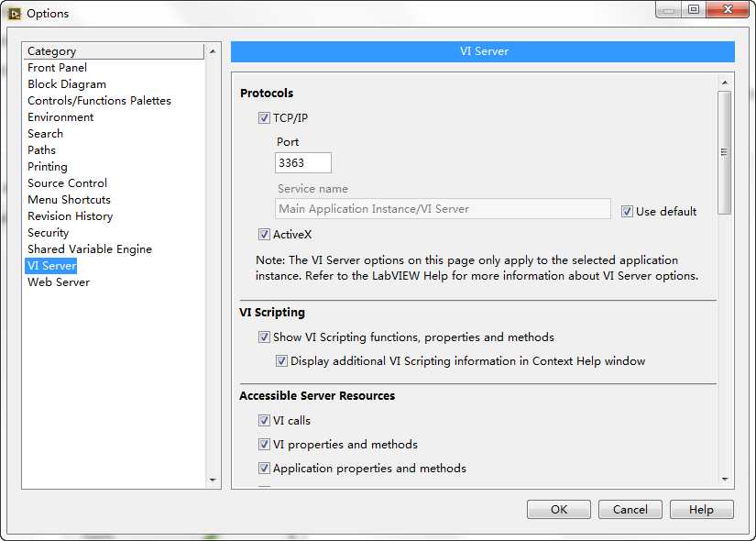756x541 pixels.
Task: Open Help for the Options dialog
Action: pos(702,510)
